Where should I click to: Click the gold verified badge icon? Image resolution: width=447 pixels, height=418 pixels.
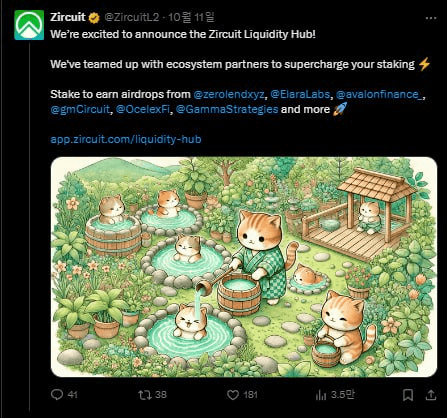point(94,18)
